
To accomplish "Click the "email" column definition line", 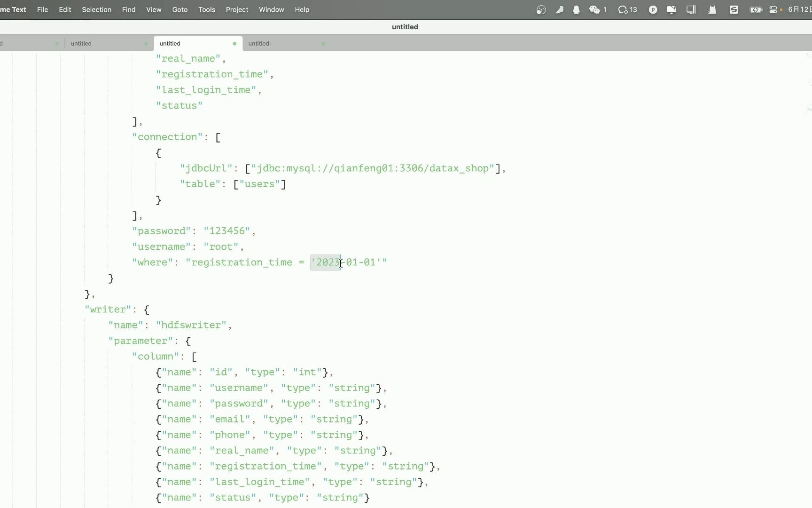I will coord(262,419).
